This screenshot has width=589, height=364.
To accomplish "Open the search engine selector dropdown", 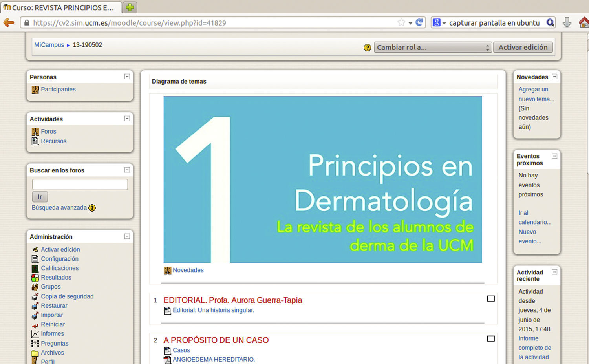I will pos(439,23).
